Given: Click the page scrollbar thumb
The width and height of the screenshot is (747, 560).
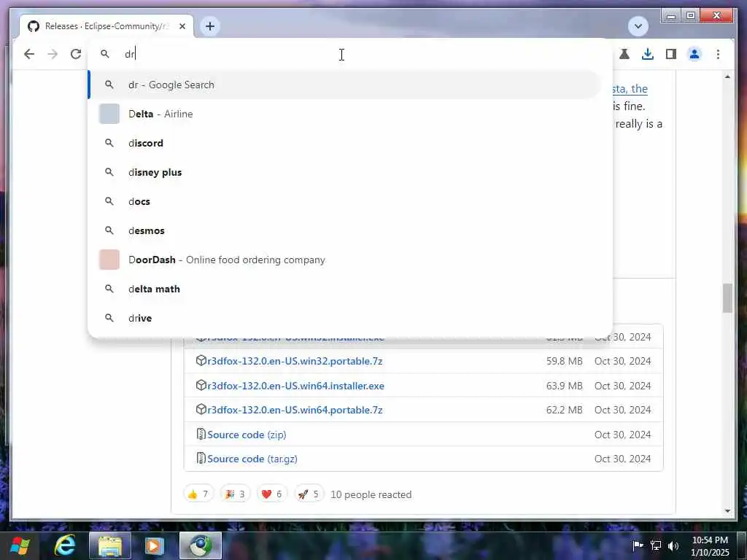Looking at the screenshot, I should coord(727,298).
